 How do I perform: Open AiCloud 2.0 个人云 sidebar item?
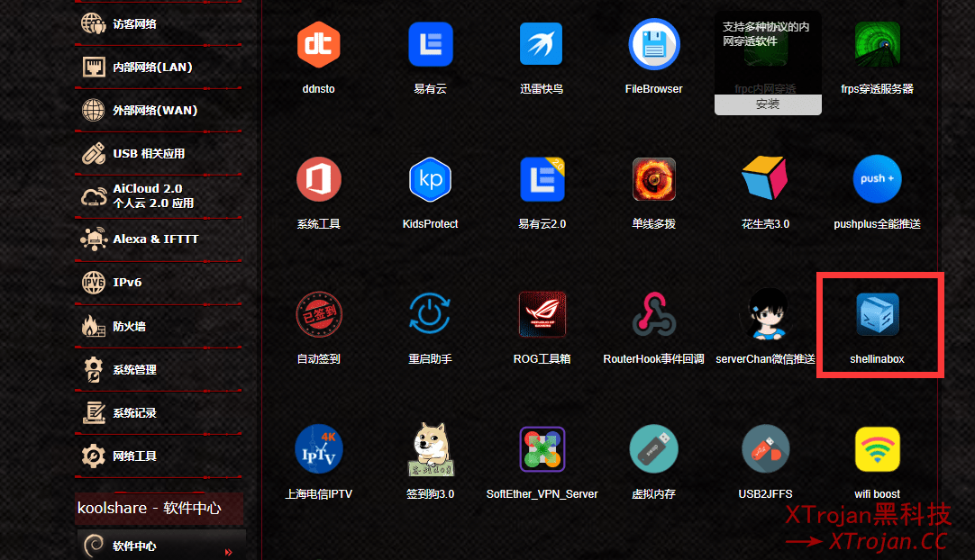[x=152, y=196]
